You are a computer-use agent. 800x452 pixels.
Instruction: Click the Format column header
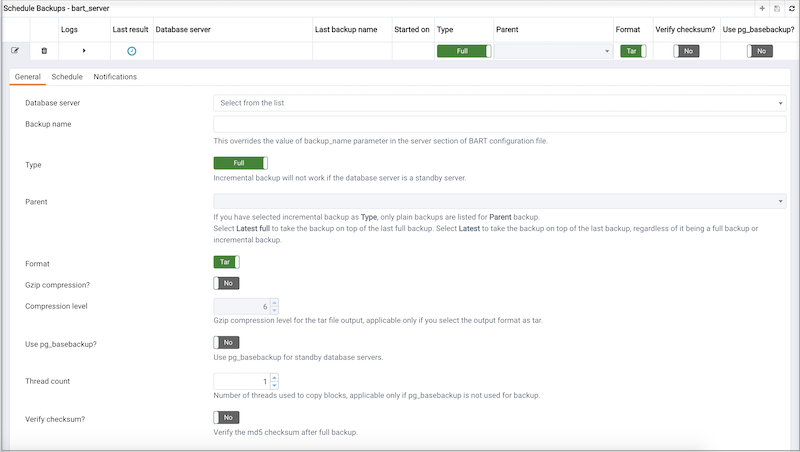[628, 30]
